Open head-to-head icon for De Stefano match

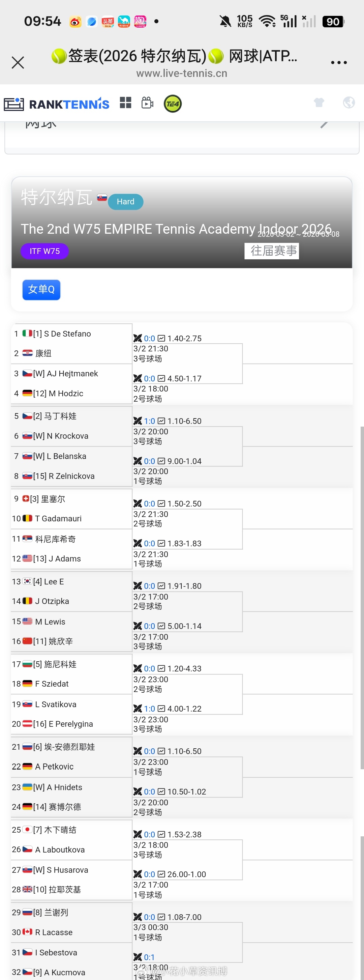pyautogui.click(x=137, y=338)
